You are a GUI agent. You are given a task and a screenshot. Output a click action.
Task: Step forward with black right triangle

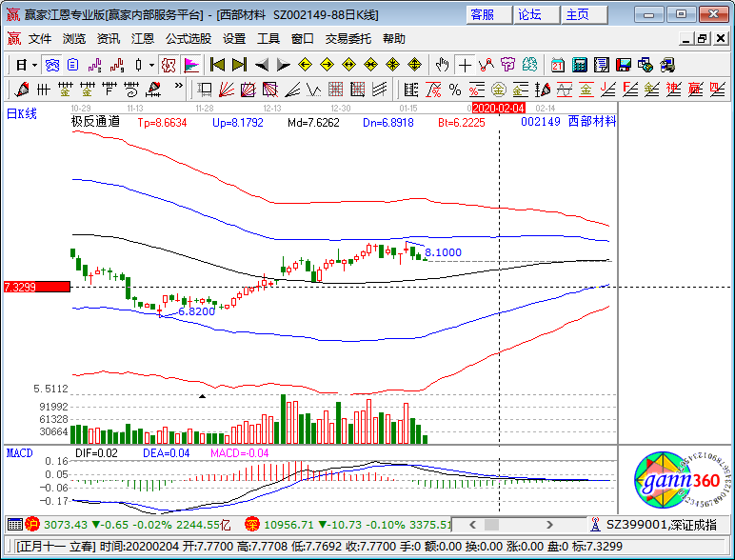pyautogui.click(x=283, y=65)
